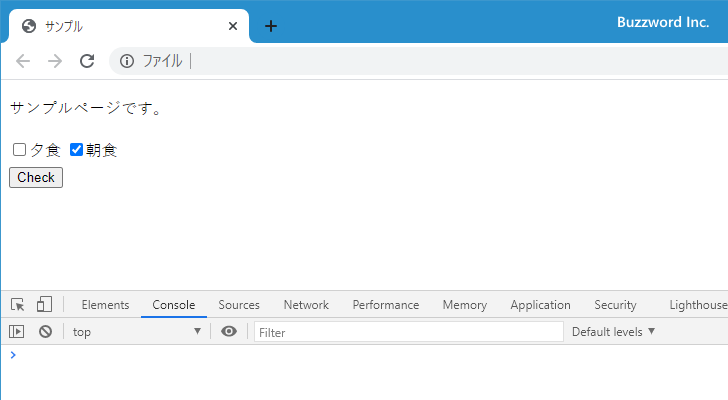Image resolution: width=728 pixels, height=400 pixels.
Task: Open a new browser tab
Action: click(x=271, y=26)
